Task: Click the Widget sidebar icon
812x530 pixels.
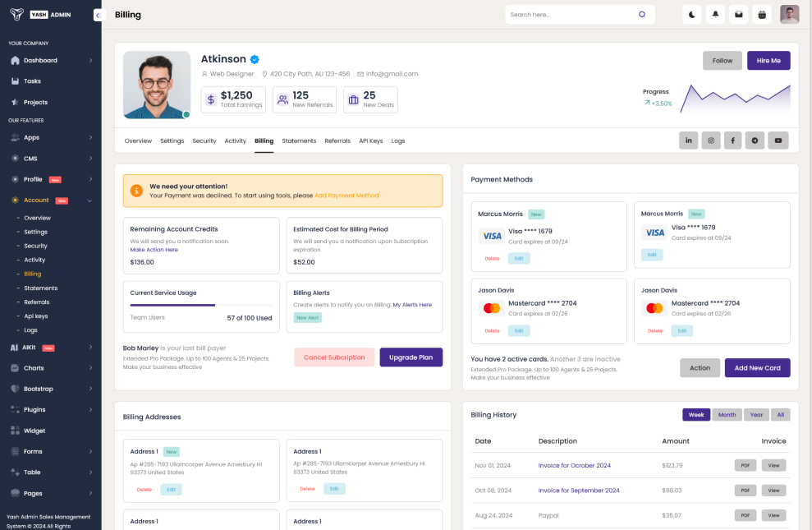Action: click(15, 431)
